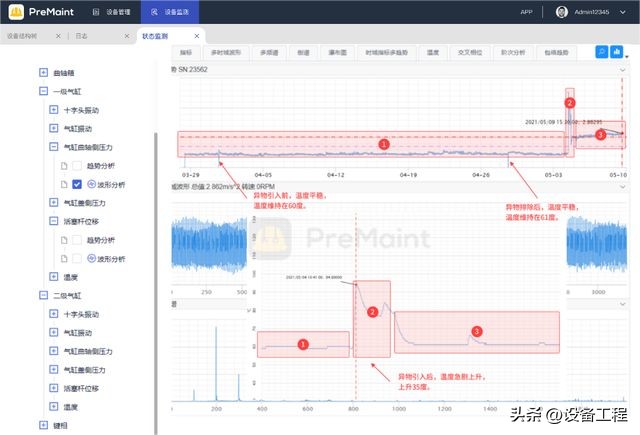Select the last analysis tab before blue buttons

point(556,53)
